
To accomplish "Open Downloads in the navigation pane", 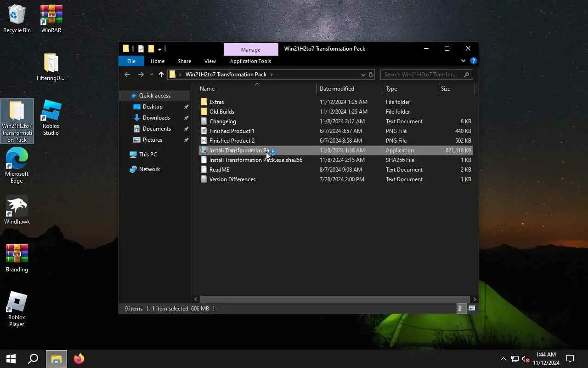I will coord(156,118).
